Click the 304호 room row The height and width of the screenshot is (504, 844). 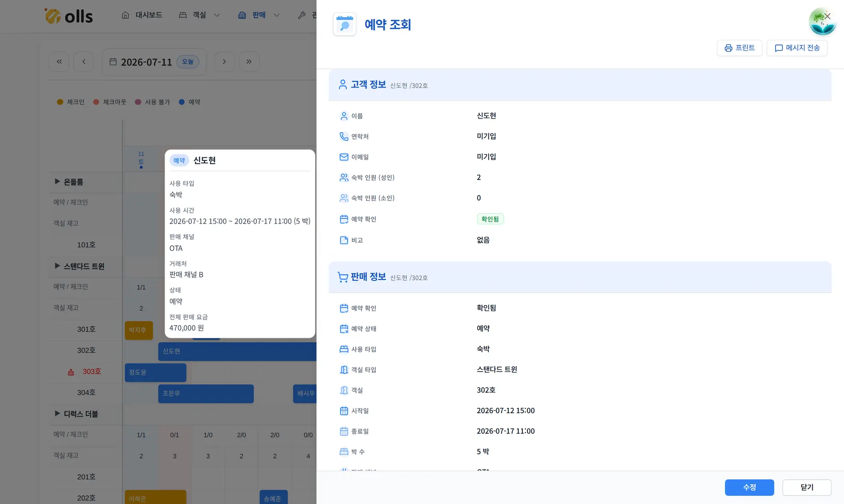pyautogui.click(x=86, y=393)
